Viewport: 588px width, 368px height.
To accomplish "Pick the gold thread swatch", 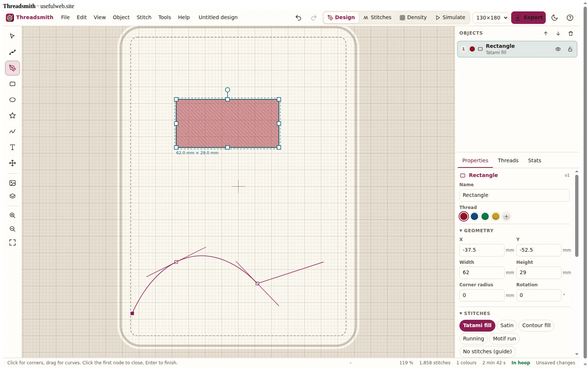I will pyautogui.click(x=496, y=216).
